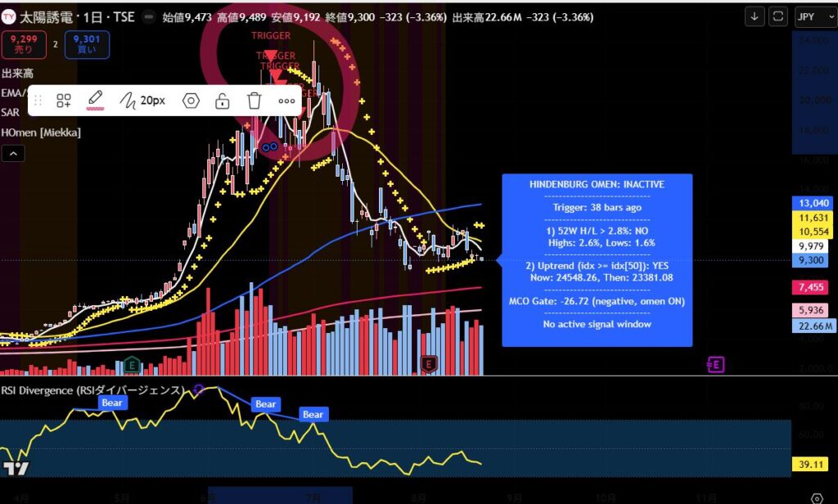Click the 11,631 yellow price label
Screen dimensions: 838x504
(x=813, y=218)
